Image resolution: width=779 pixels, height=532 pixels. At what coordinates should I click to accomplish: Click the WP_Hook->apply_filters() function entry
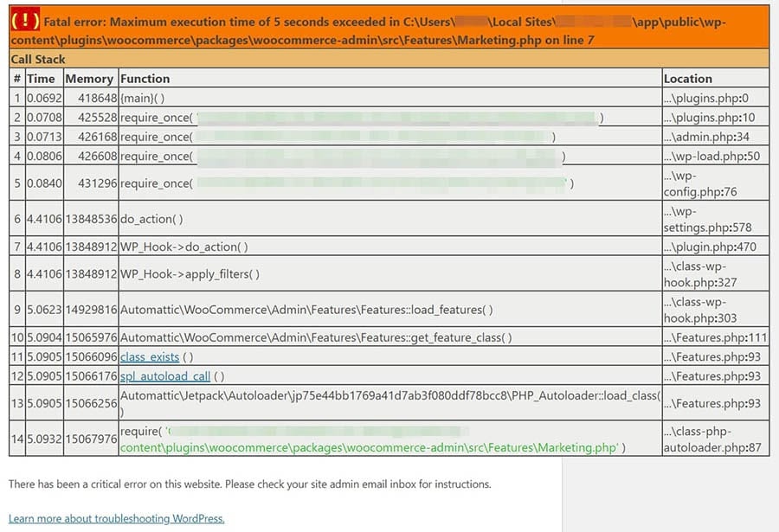point(190,274)
